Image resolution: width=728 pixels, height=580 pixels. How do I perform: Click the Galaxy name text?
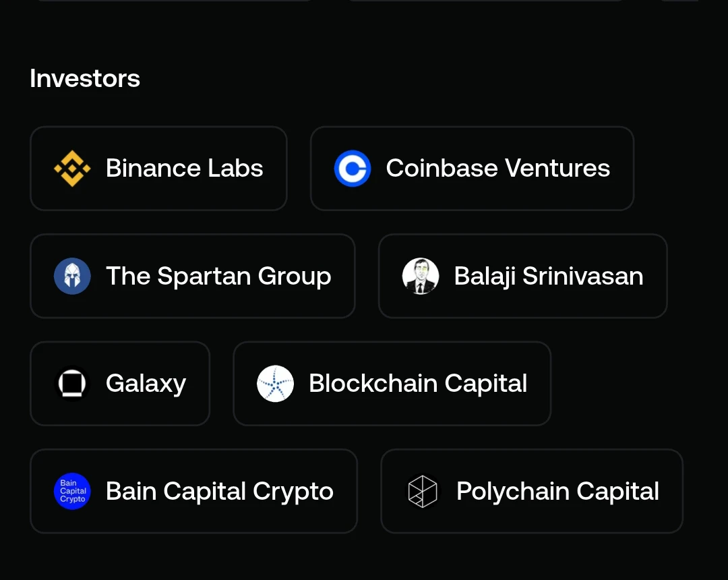pyautogui.click(x=146, y=384)
